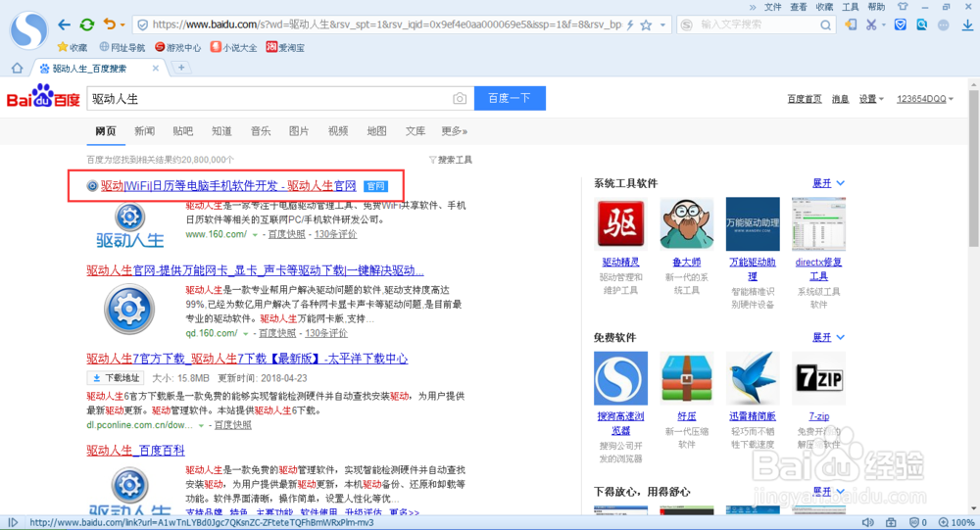Open 游戏中心 bookmark
Viewport: 980px width, 530px height.
(178, 47)
